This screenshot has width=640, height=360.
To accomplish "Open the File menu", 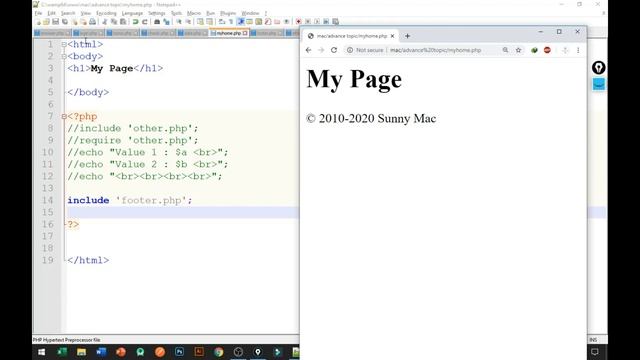I will point(38,13).
